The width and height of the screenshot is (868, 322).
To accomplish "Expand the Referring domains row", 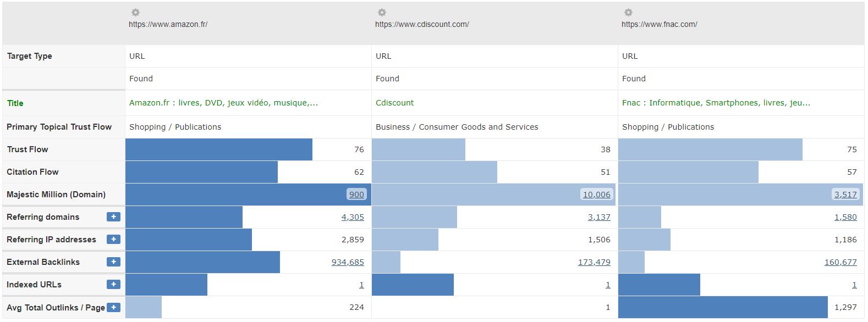I will (113, 217).
